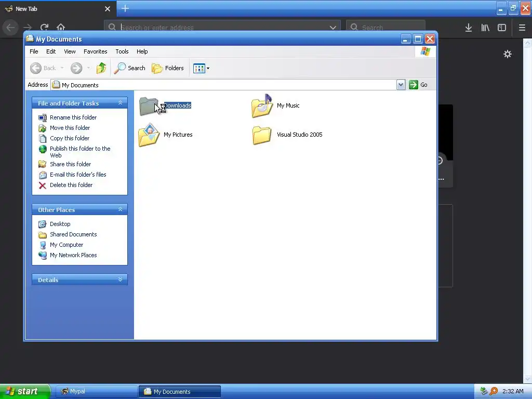The height and width of the screenshot is (399, 532).
Task: Open the Visual Studio 2005 folder icon
Action: (262, 135)
